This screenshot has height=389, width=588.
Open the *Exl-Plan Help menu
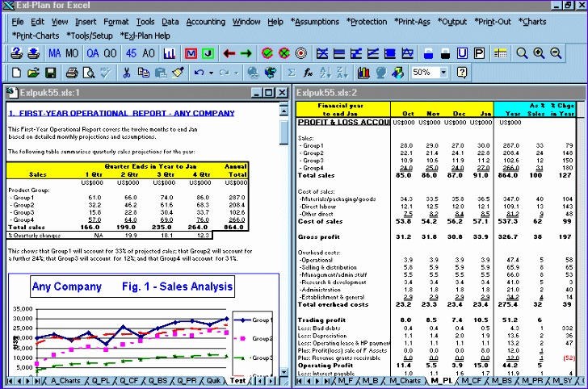tap(145, 36)
